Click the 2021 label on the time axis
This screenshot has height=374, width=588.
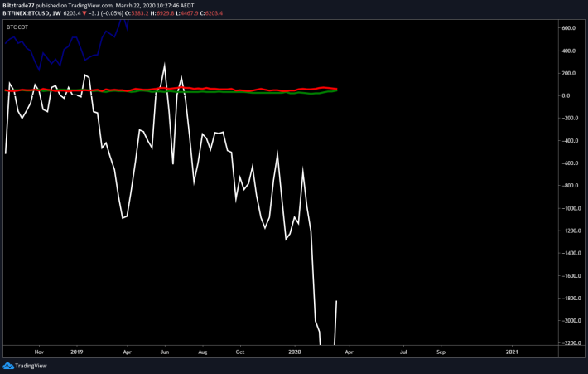[512, 352]
